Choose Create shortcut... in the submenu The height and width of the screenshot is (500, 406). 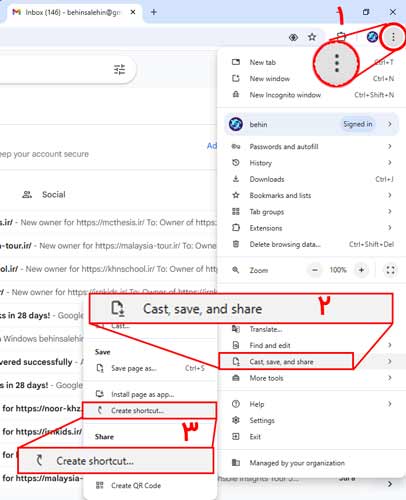[x=149, y=411]
